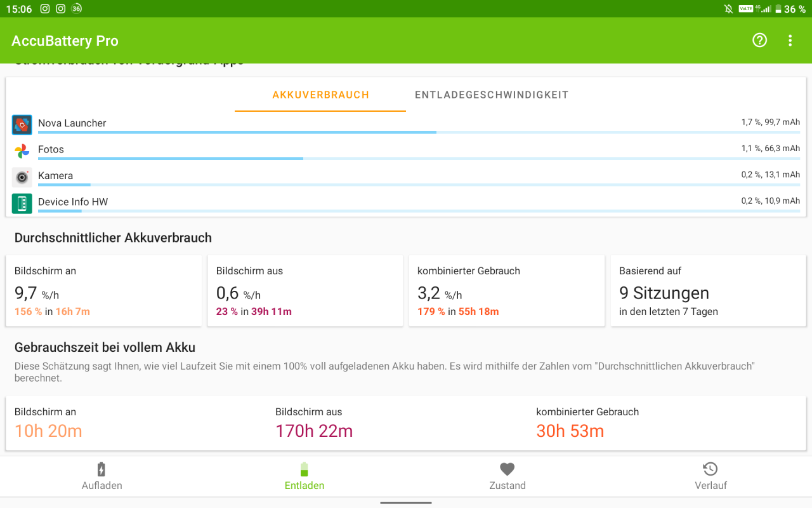This screenshot has width=812, height=508.
Task: Open the Verlauf tab label
Action: point(710,485)
